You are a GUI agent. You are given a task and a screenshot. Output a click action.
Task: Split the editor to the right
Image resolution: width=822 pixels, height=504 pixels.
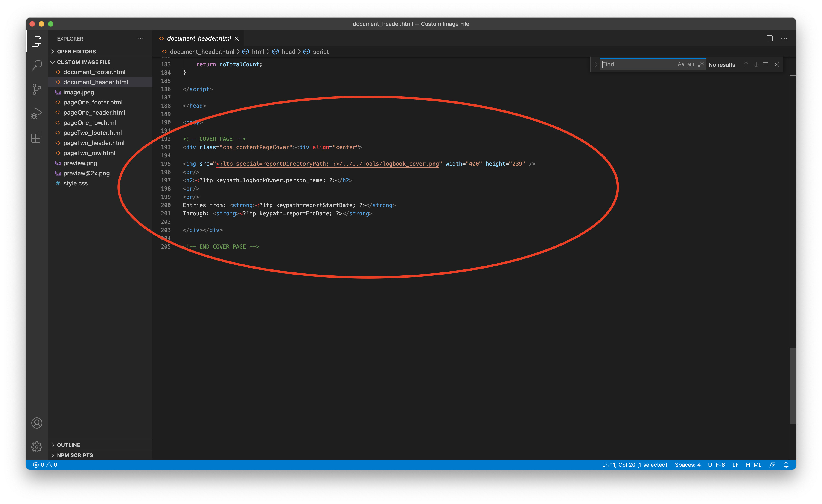coord(770,38)
